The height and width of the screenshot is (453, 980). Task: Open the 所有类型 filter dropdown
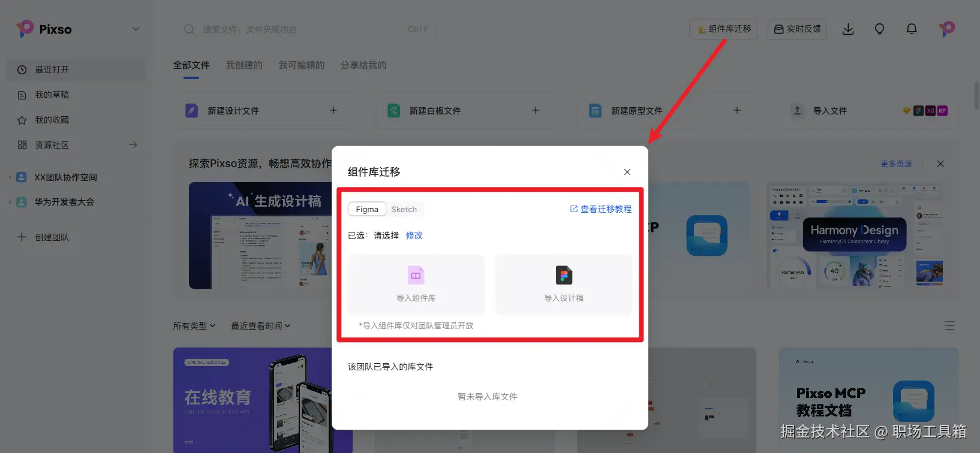[x=194, y=326]
